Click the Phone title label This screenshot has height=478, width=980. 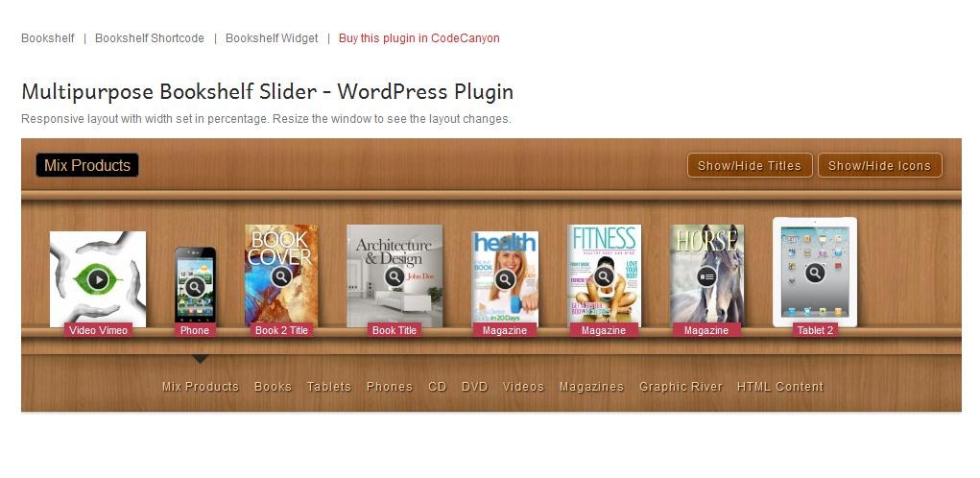[195, 330]
